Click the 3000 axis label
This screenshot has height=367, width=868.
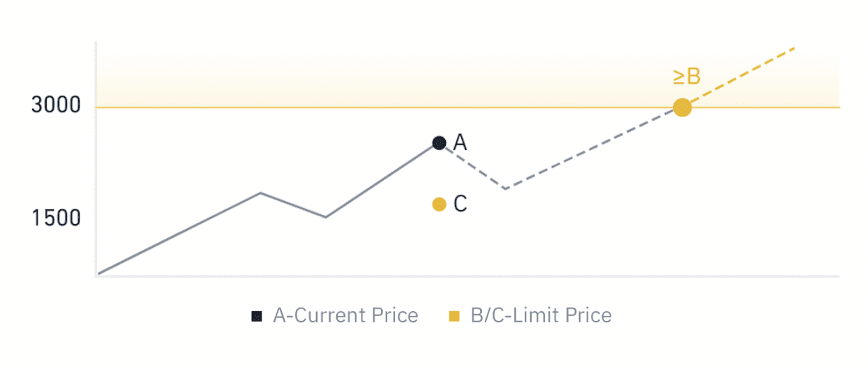click(57, 107)
